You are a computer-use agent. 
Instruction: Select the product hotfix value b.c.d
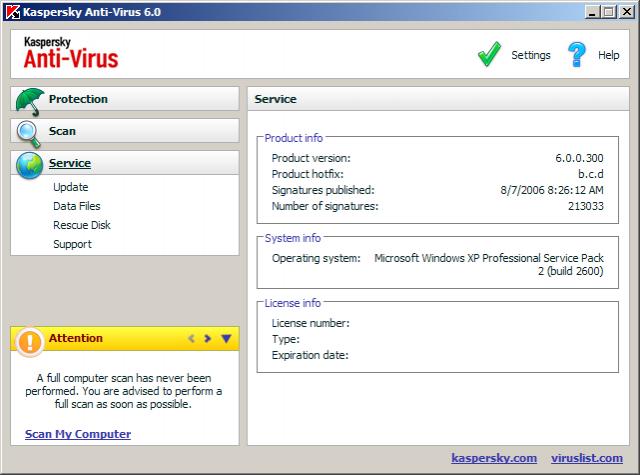591,174
